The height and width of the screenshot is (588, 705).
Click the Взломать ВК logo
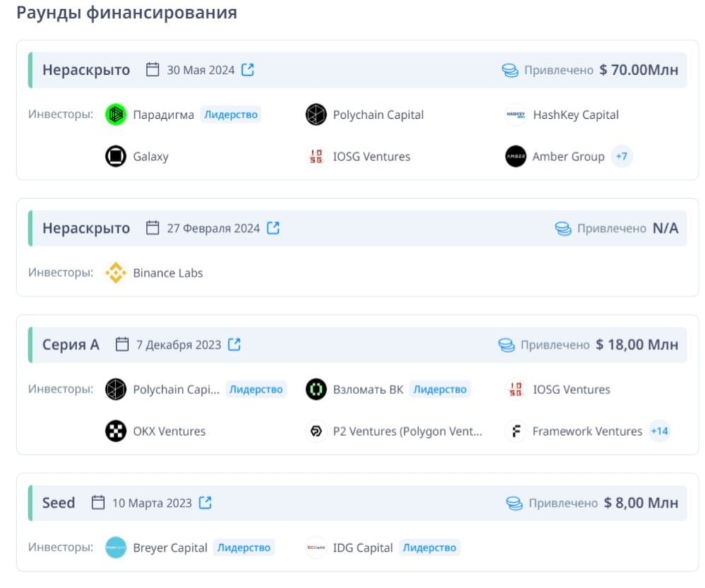(x=316, y=389)
